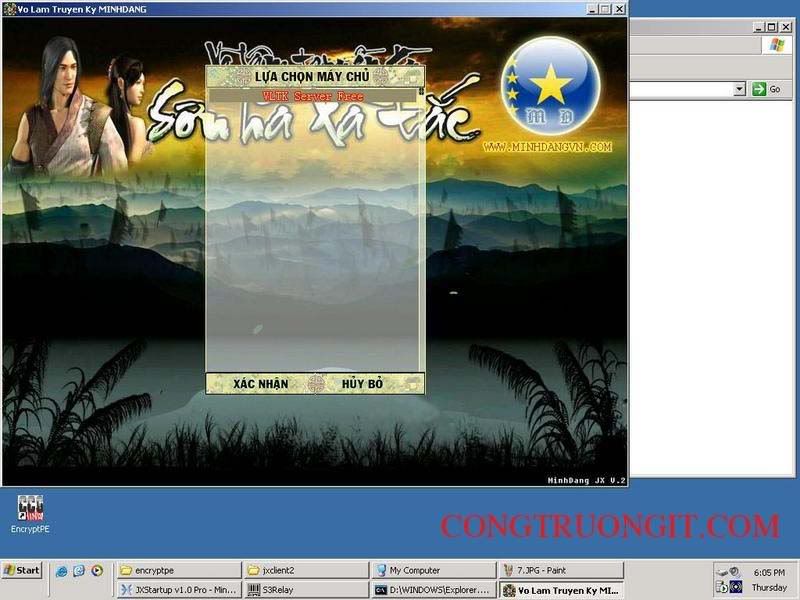Viewport: 800px width, 600px height.
Task: Select the VLTK Server Free entry
Action: pyautogui.click(x=313, y=96)
